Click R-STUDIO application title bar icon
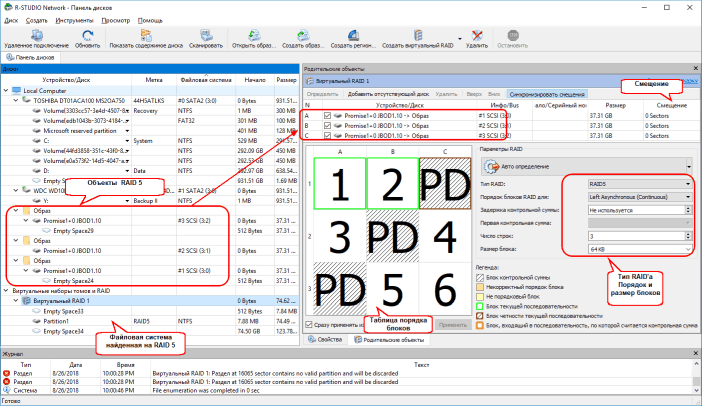This screenshot has height=406, width=702. [x=7, y=7]
